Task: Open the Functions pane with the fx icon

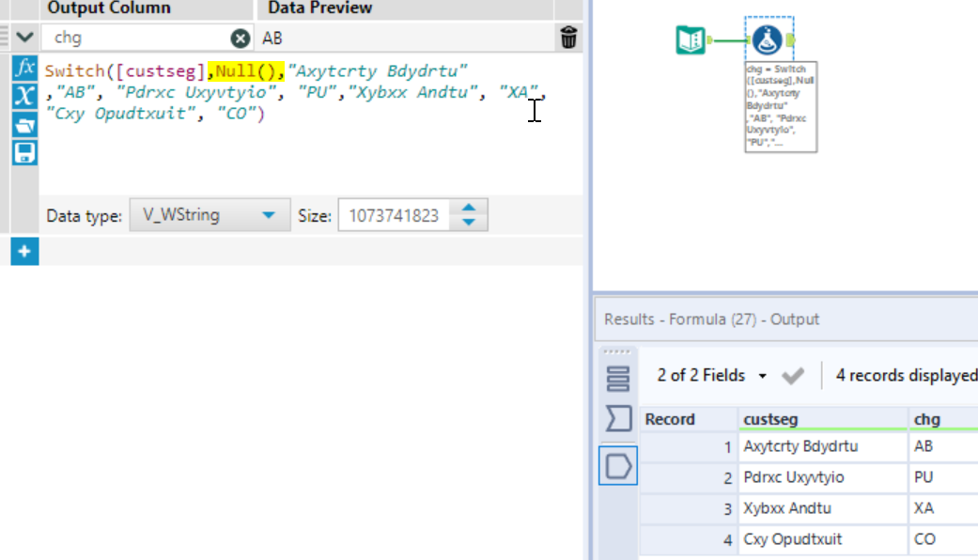Action: click(x=23, y=69)
